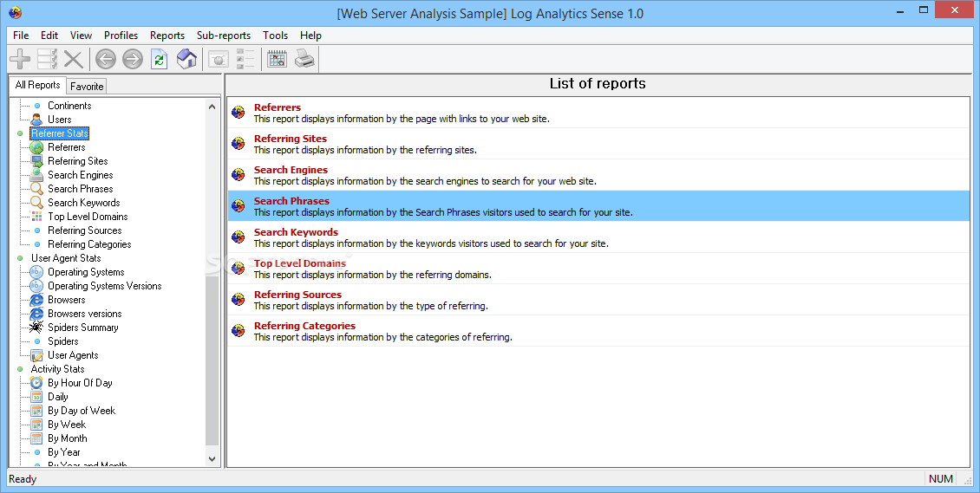Click the By Hour Of Day clock icon

37,383
